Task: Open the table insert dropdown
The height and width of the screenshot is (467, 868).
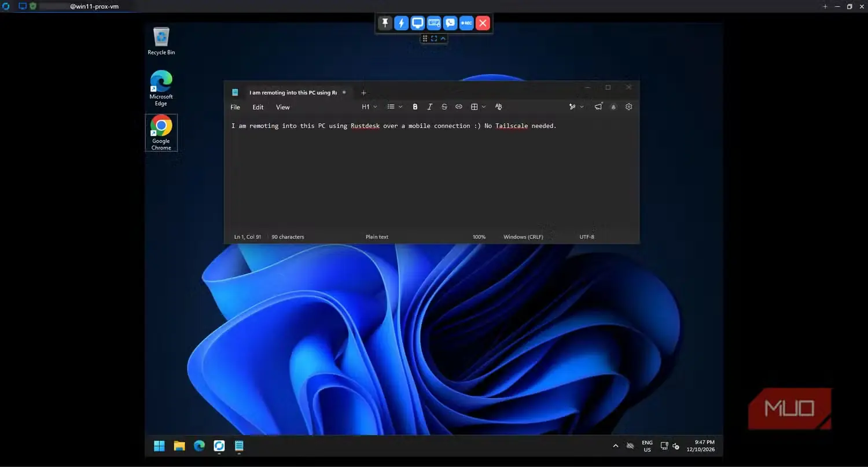Action: 478,107
